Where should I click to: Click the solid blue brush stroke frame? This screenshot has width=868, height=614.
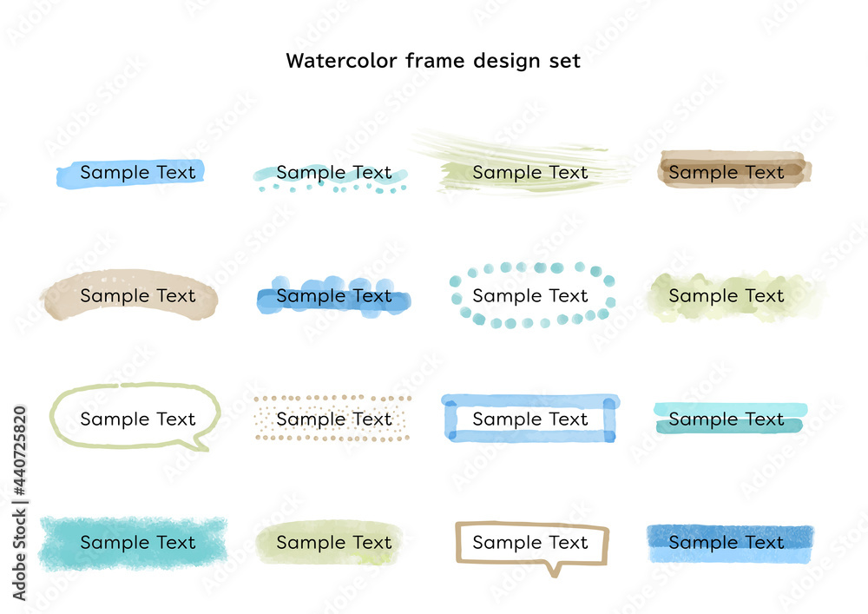pyautogui.click(x=130, y=174)
